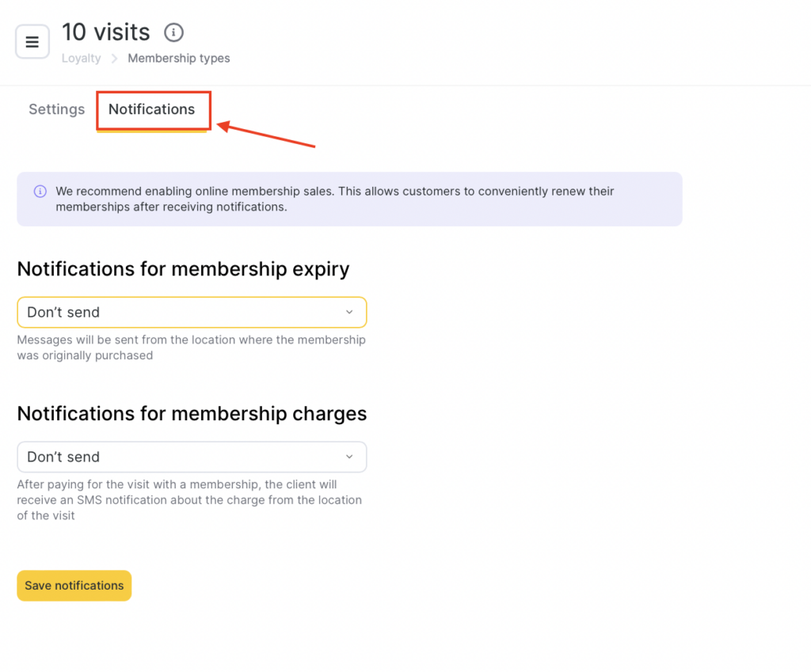Select the Notifications tab
Image resolution: width=811 pixels, height=672 pixels.
coord(152,110)
